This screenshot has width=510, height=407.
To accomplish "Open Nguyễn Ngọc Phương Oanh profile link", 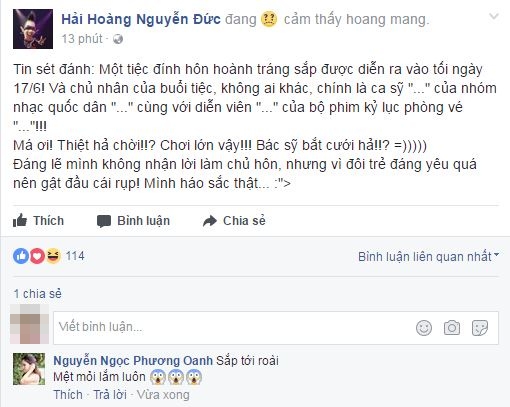I will [133, 361].
